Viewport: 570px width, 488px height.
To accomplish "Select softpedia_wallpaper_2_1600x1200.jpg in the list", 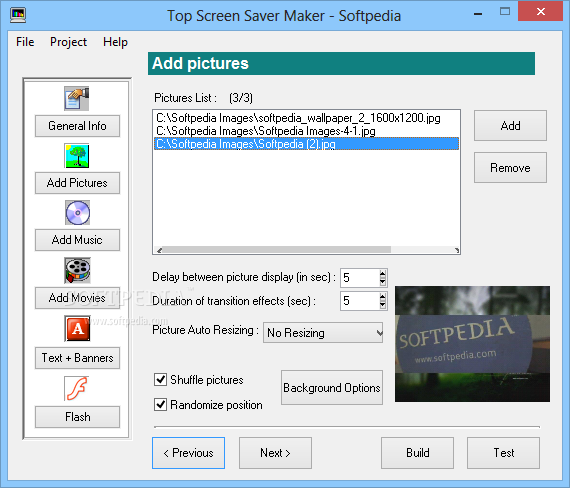I will (x=306, y=118).
